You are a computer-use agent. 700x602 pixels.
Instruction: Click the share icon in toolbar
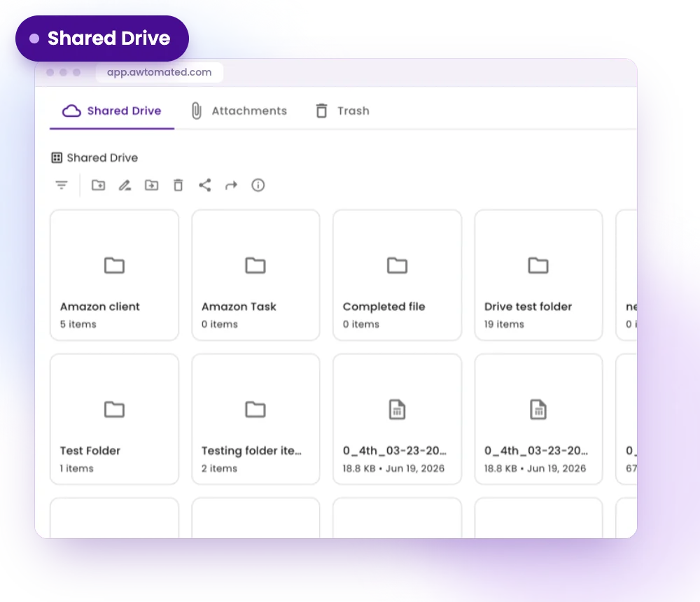(205, 185)
